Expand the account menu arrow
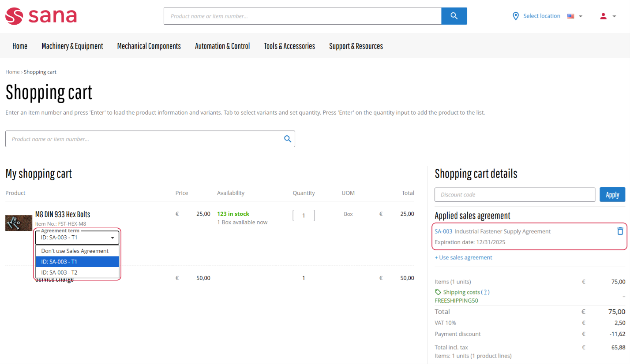630x364 pixels. click(614, 16)
